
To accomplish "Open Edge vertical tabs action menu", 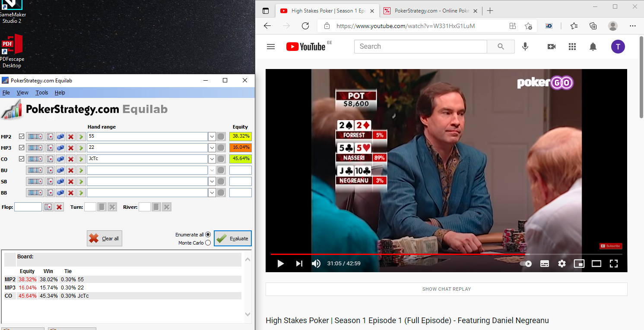I will [x=266, y=11].
